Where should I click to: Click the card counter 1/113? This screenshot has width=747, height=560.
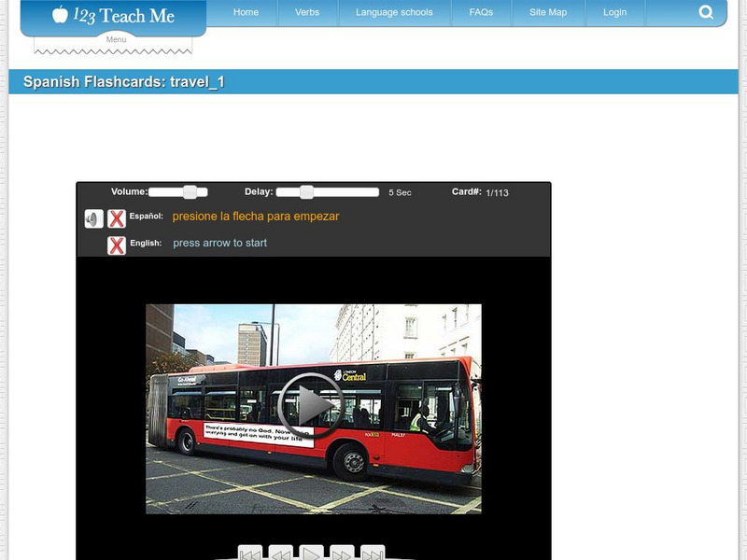pyautogui.click(x=498, y=193)
